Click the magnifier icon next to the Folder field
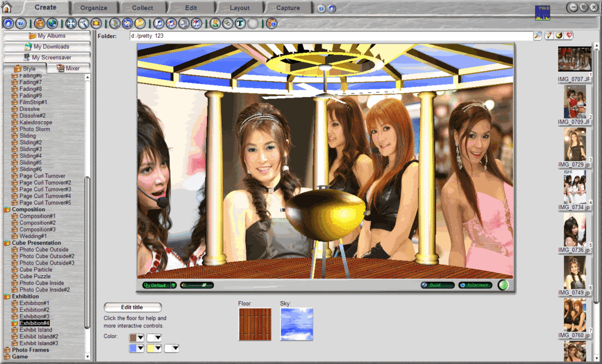 pyautogui.click(x=537, y=35)
